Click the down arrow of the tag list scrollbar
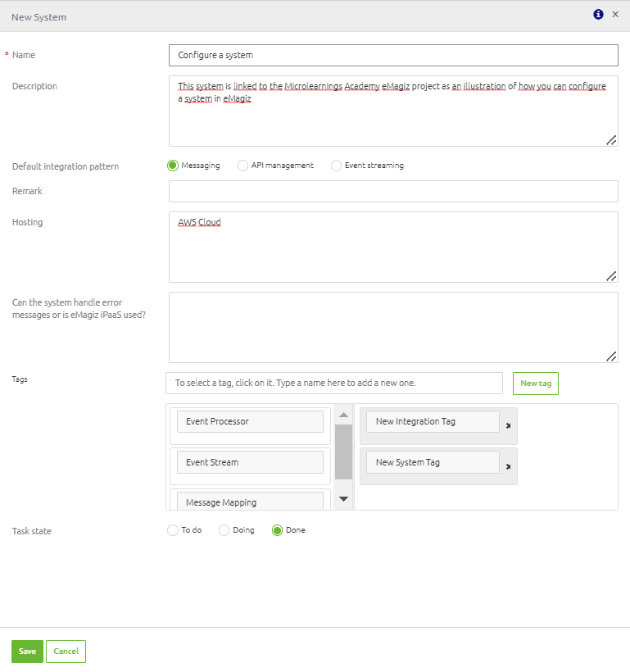The width and height of the screenshot is (630, 672). click(x=343, y=498)
